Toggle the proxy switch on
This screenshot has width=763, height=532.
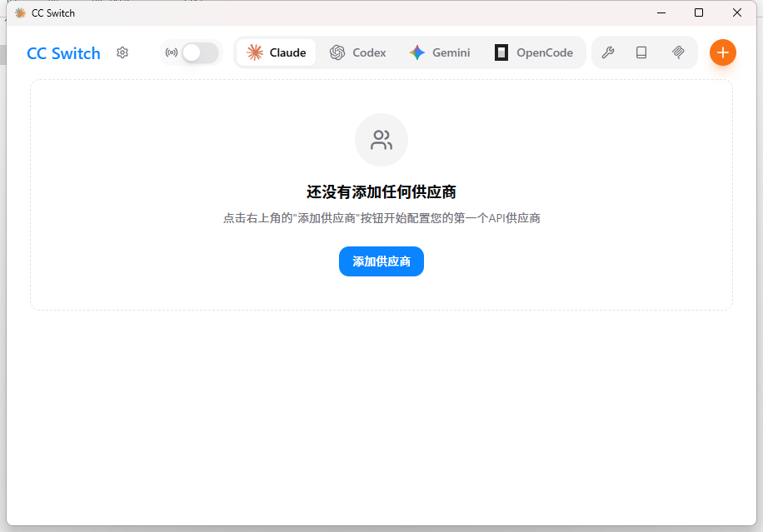pyautogui.click(x=200, y=52)
